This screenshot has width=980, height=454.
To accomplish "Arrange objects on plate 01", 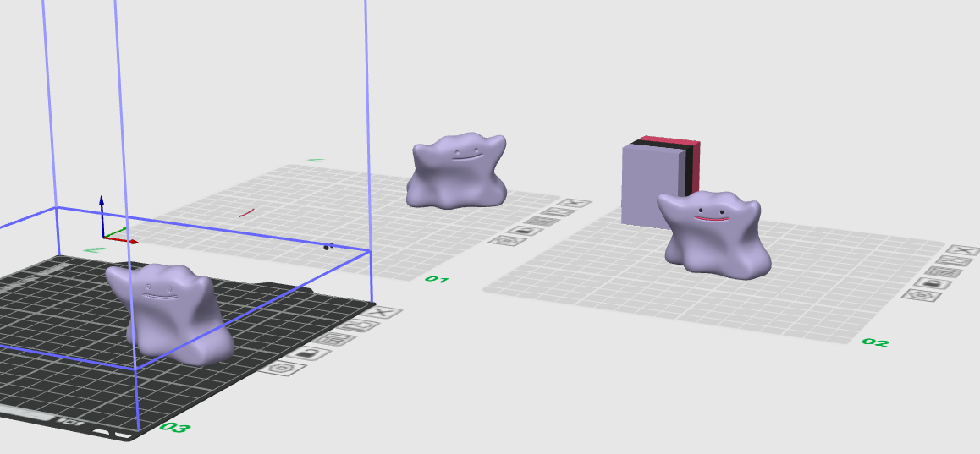I will [x=541, y=221].
